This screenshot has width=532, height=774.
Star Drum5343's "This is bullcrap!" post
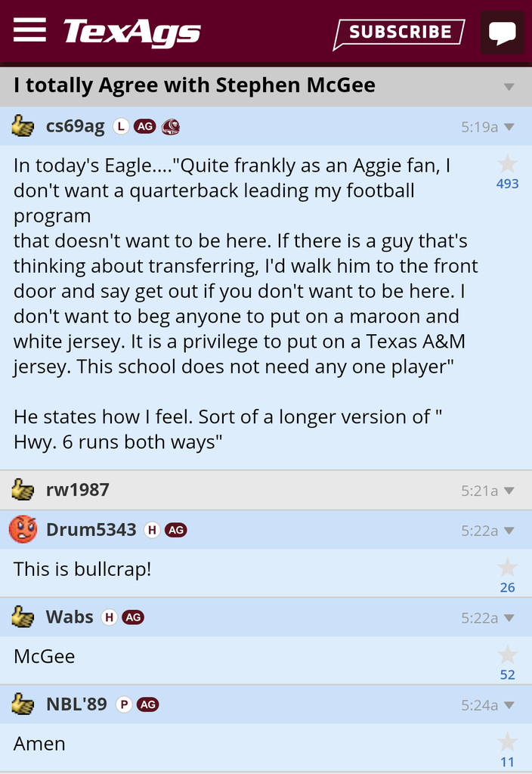pos(507,568)
